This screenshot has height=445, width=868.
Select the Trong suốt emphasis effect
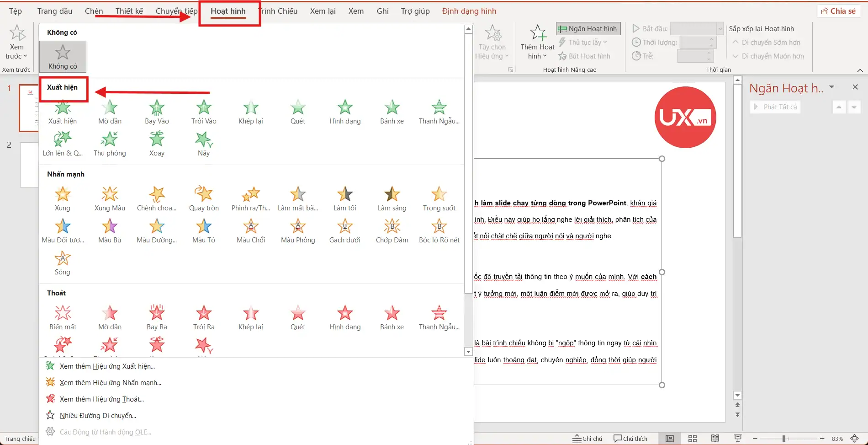(439, 198)
